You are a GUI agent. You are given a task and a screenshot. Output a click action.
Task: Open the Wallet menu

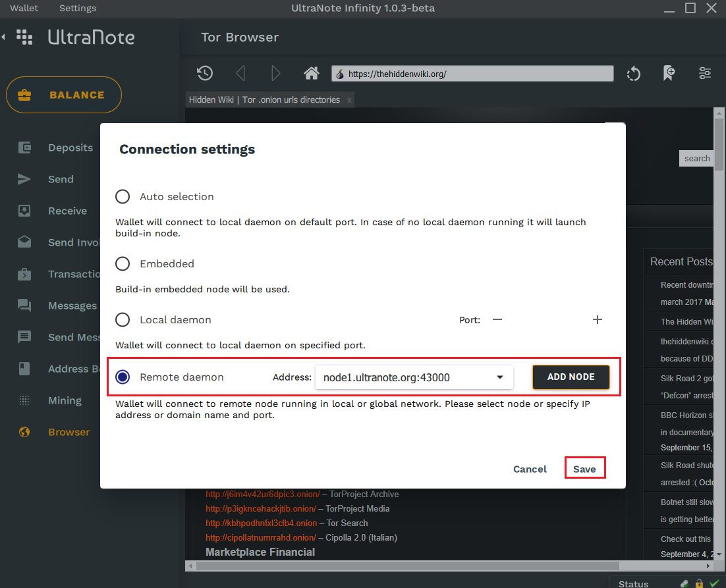click(24, 8)
